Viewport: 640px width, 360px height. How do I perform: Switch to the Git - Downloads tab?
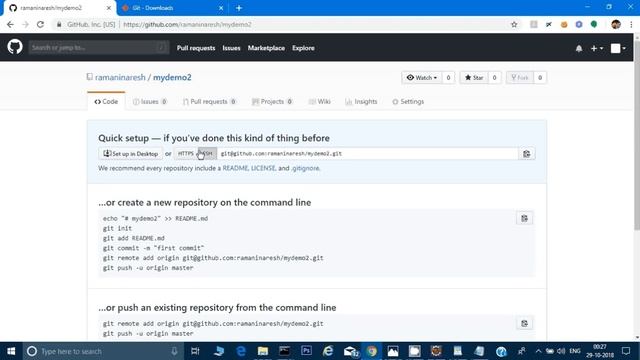[x=171, y=8]
